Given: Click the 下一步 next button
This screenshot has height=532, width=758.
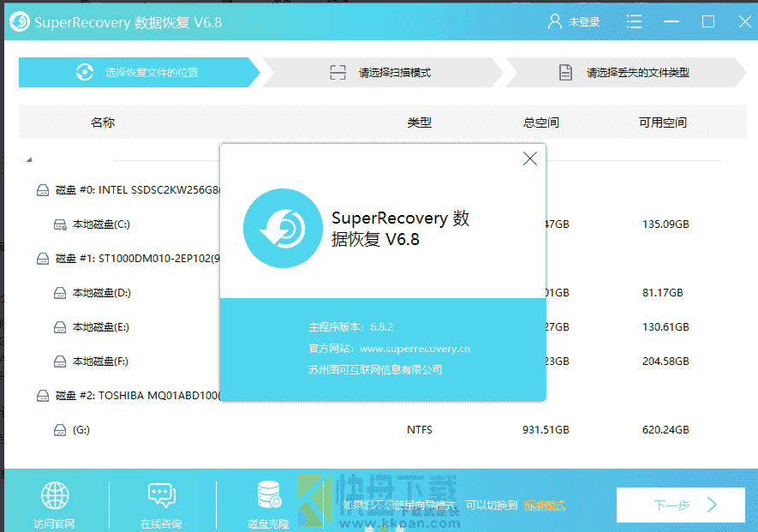Looking at the screenshot, I should click(681, 505).
